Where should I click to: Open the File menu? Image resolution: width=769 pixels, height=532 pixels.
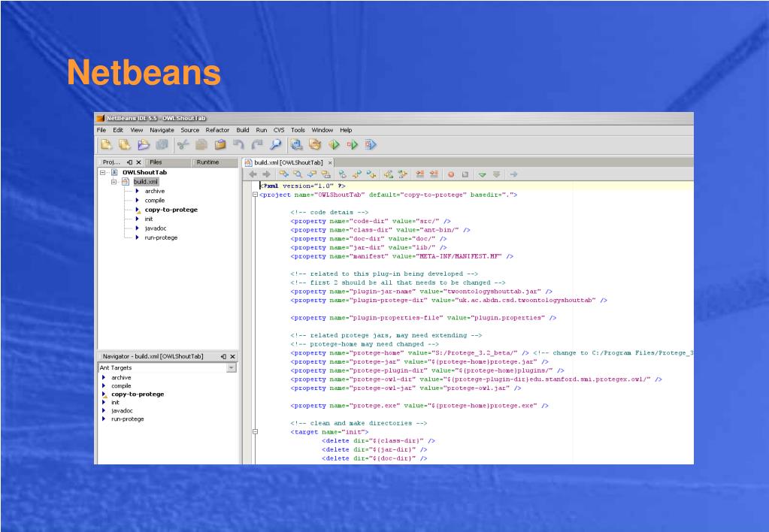101,130
